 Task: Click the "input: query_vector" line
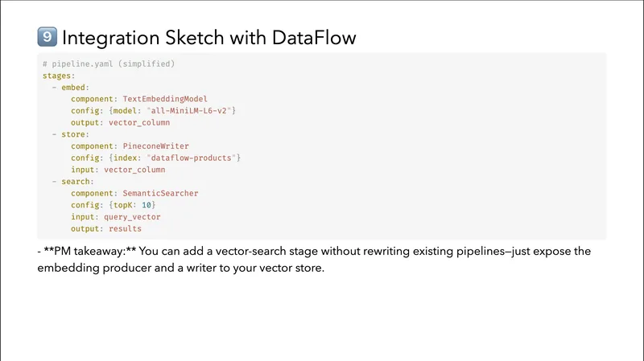pos(115,217)
